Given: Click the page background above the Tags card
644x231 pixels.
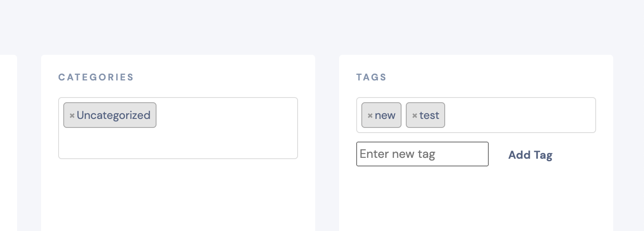Looking at the screenshot, I should [x=476, y=27].
